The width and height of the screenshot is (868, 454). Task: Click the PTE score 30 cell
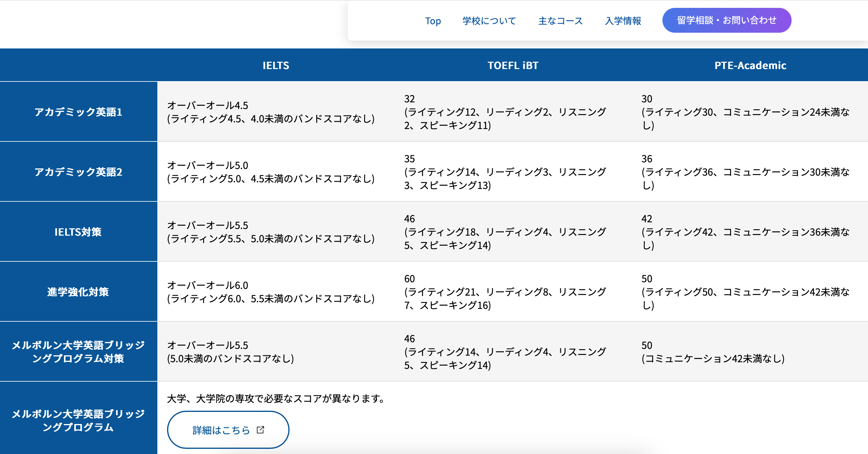[750, 112]
